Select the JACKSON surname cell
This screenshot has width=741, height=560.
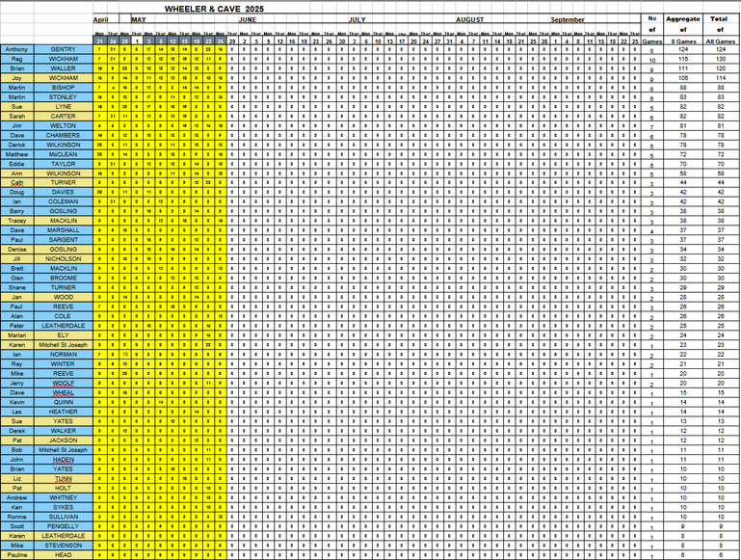click(x=64, y=440)
